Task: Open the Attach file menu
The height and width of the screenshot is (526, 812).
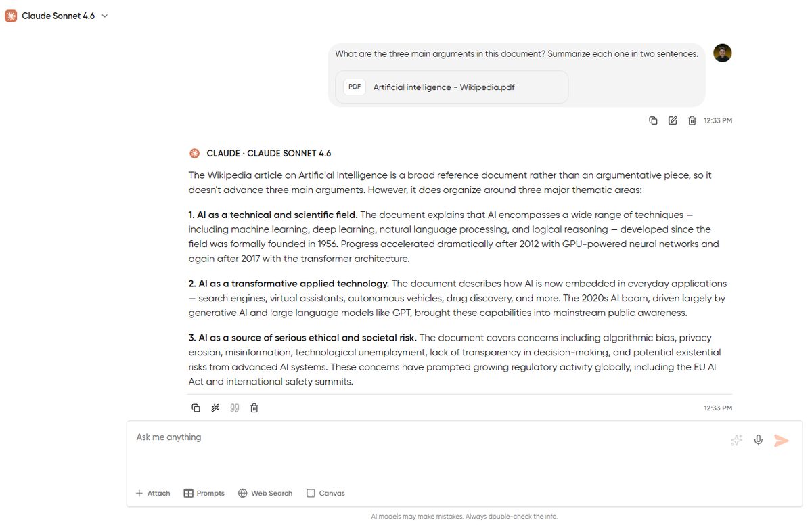Action: (153, 493)
